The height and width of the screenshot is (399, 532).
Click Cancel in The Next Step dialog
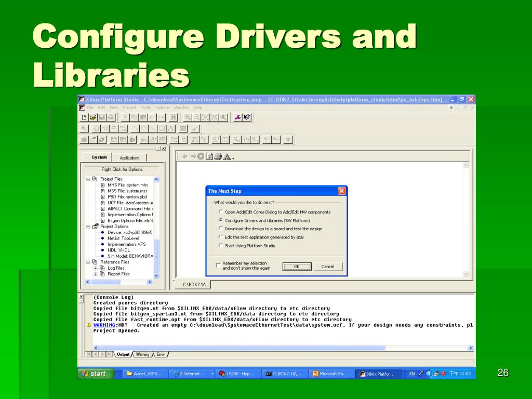pyautogui.click(x=328, y=267)
